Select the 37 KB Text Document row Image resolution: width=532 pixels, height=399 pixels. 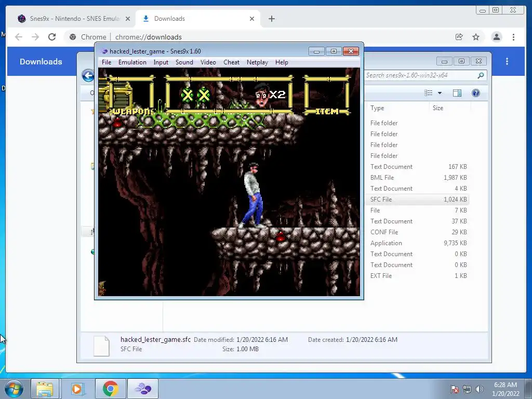[417, 221]
